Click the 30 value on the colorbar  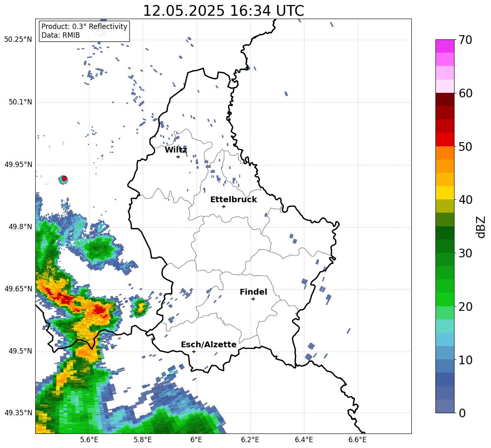465,253
